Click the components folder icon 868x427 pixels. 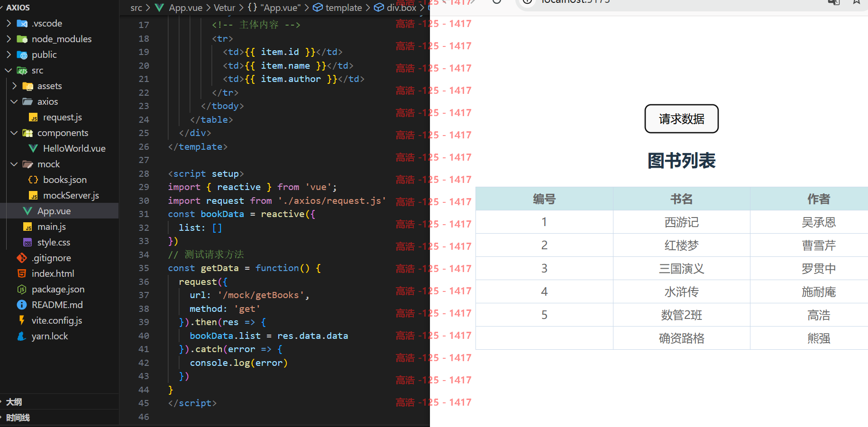tap(27, 133)
